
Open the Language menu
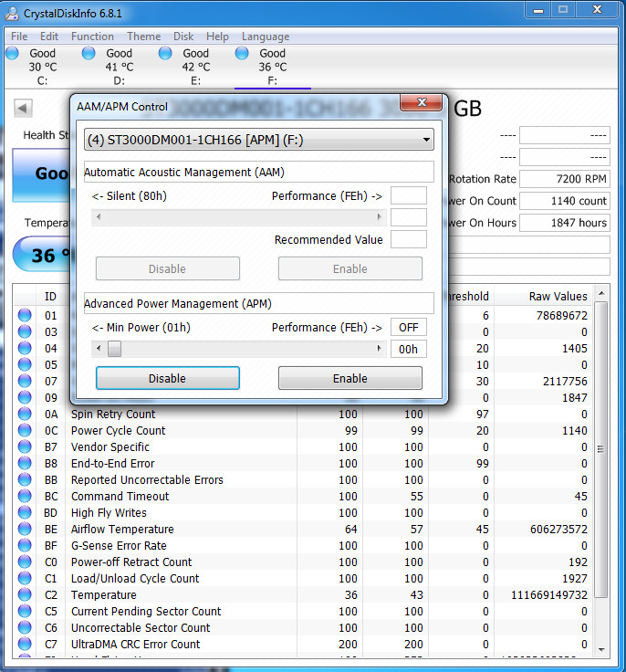click(x=266, y=37)
